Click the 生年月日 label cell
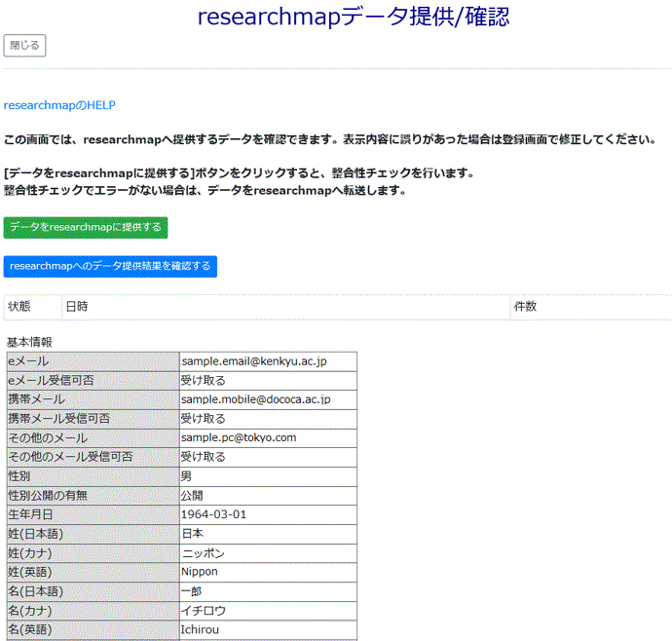 point(93,514)
